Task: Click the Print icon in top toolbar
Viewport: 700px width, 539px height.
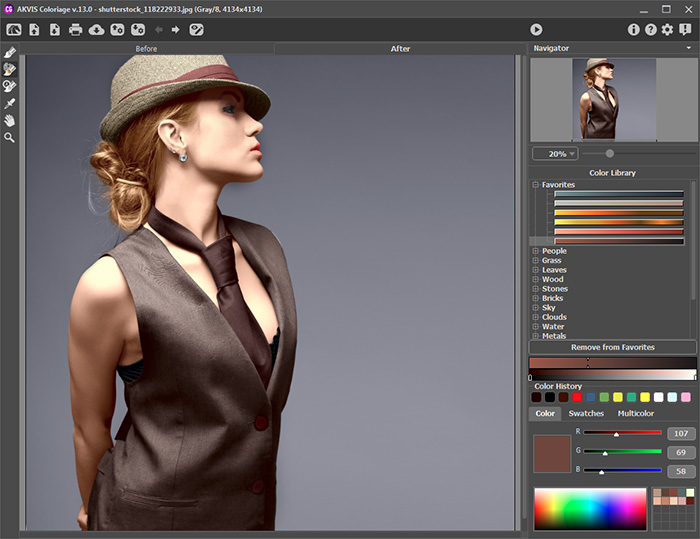Action: tap(75, 30)
